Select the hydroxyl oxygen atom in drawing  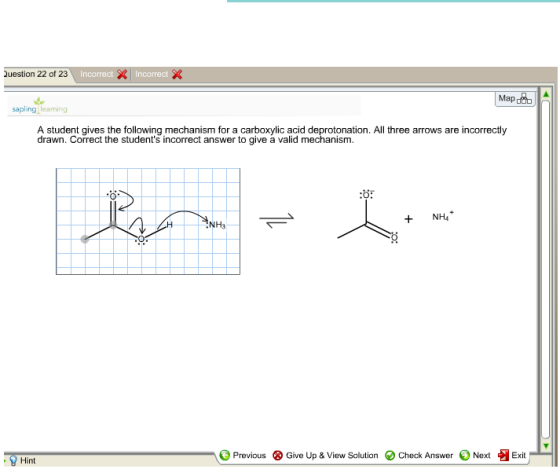(141, 239)
